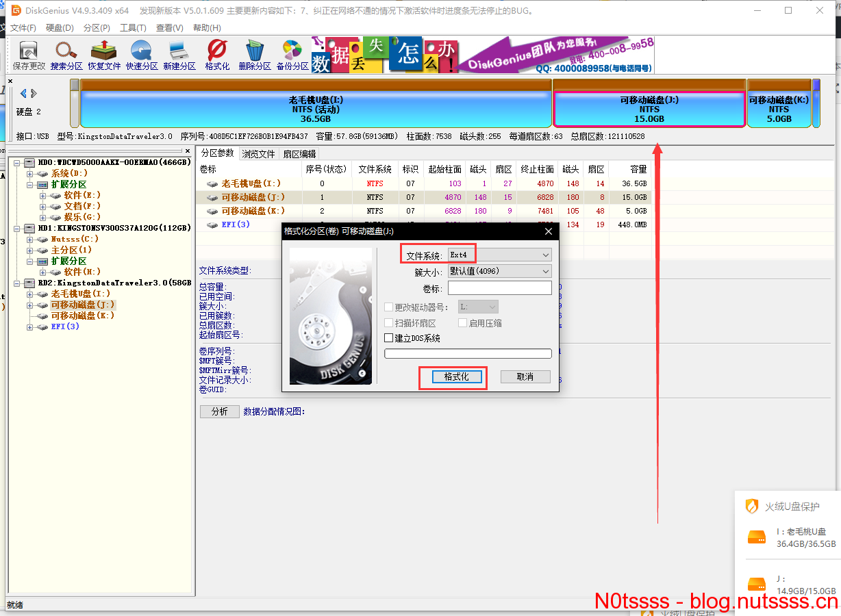
Task: Click the Save Changes (保存更改) toolbar icon
Action: (x=29, y=55)
